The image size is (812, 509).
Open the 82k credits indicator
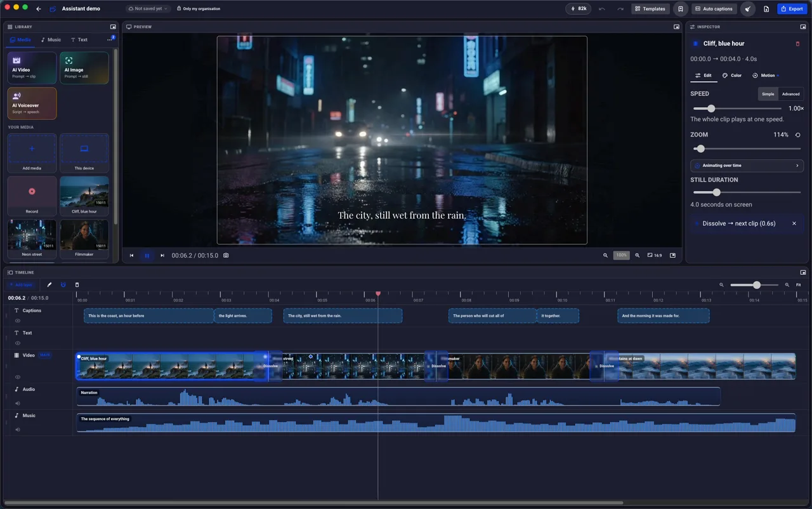[x=579, y=9]
